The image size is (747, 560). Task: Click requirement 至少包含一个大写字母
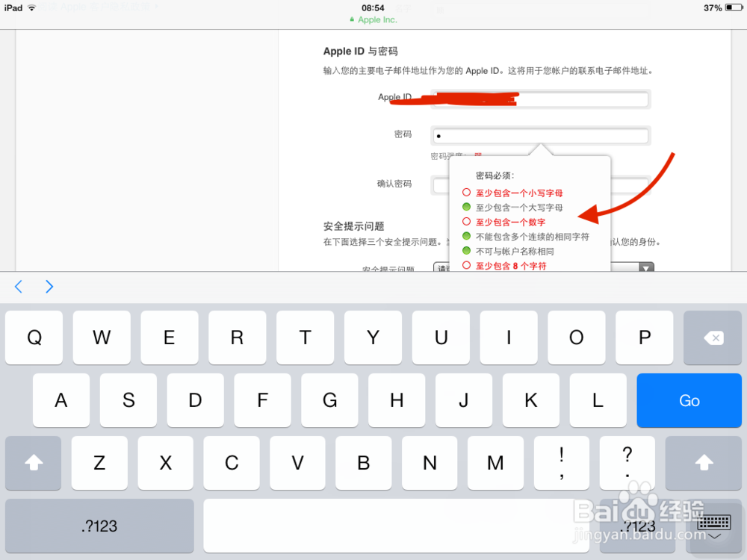[519, 208]
